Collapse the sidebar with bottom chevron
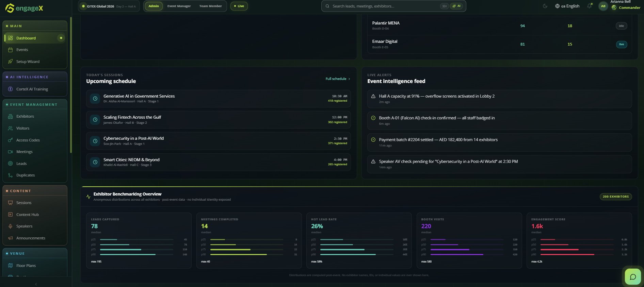The width and height of the screenshot is (644, 287). pyautogui.click(x=36, y=284)
